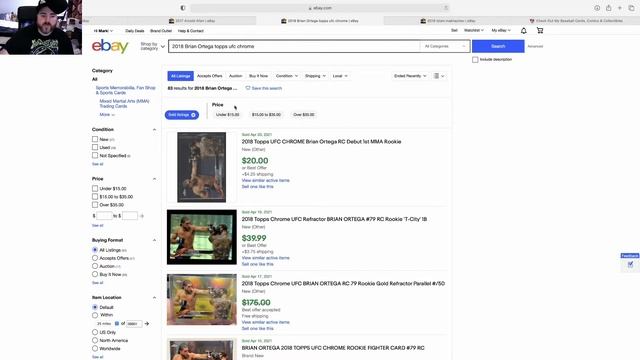Screen dimensions: 640x360
Task: Click the Safari tab overview icon
Action: point(631,8)
